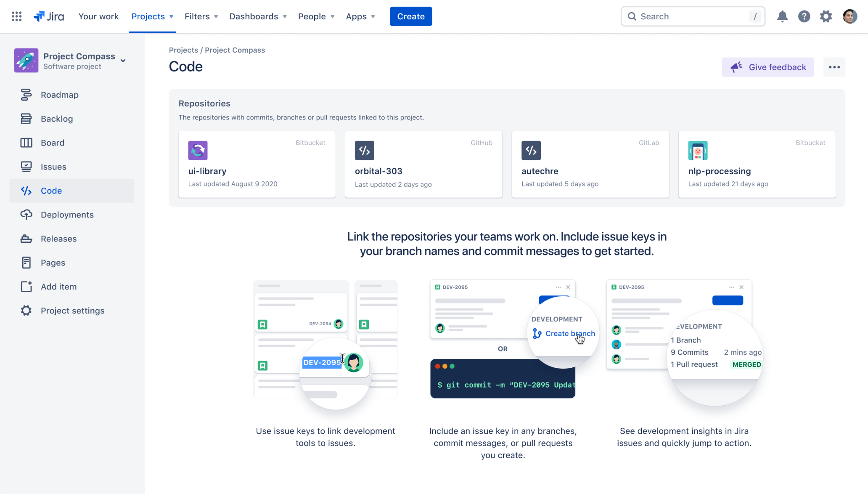868x494 pixels.
Task: Click the Add item icon in sidebar
Action: click(x=25, y=286)
